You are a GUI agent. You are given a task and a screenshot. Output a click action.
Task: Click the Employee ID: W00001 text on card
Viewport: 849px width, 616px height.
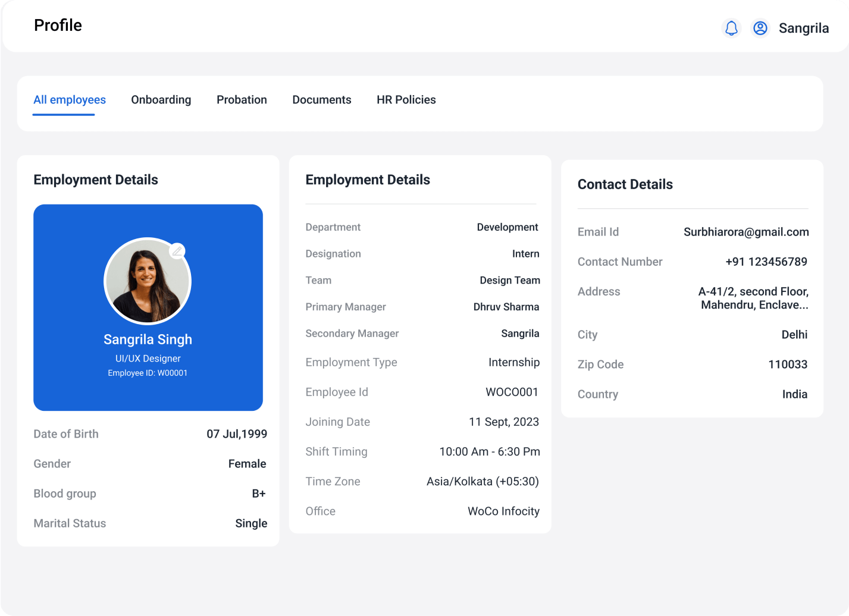click(148, 373)
